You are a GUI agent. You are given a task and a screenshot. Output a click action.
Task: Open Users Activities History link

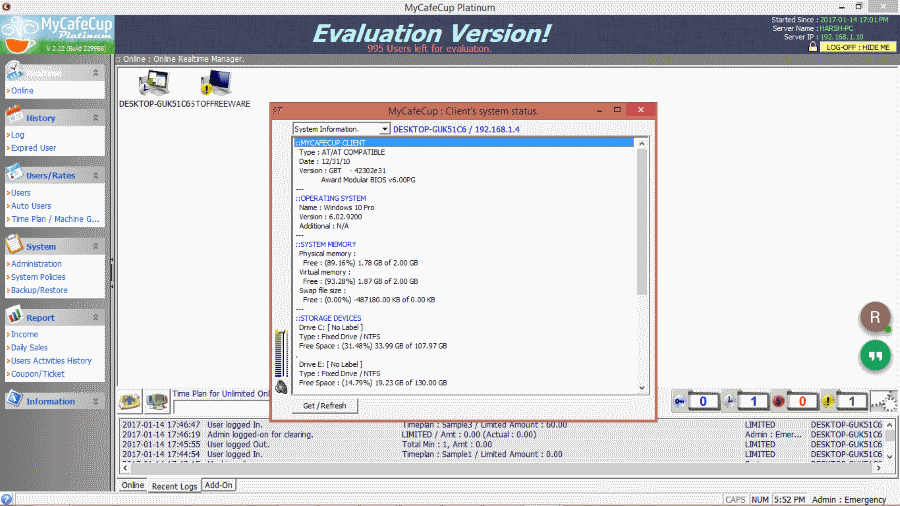51,361
